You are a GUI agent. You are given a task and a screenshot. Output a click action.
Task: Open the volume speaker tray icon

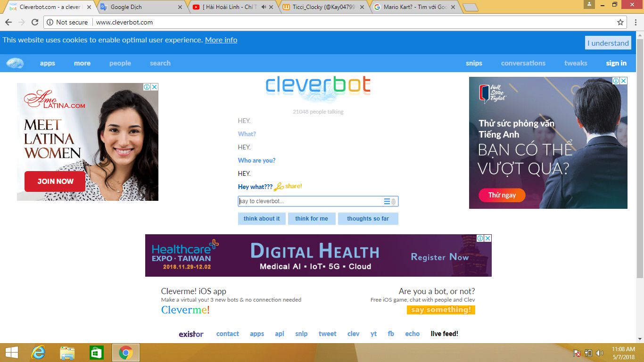600,353
